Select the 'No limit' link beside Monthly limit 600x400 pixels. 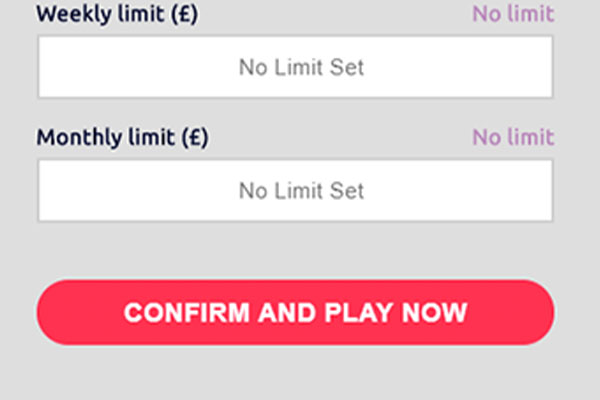click(513, 137)
